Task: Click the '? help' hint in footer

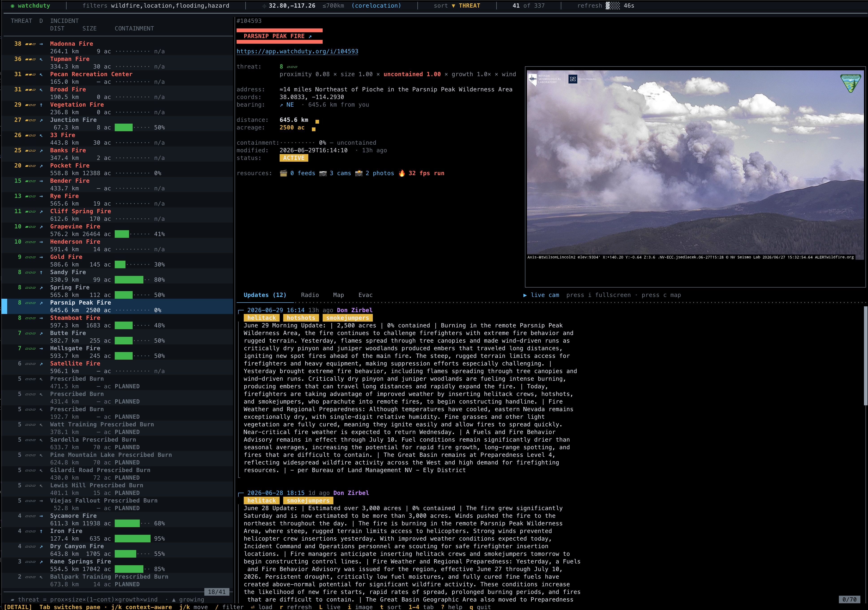Action: [451, 607]
